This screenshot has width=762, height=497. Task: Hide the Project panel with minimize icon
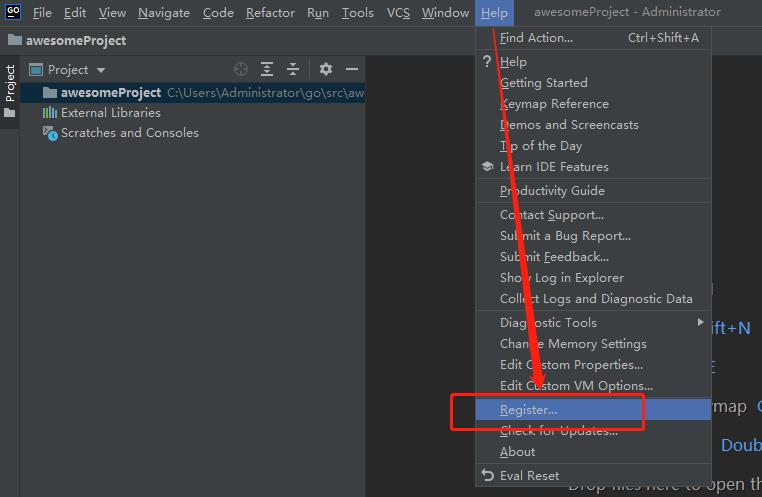(351, 69)
